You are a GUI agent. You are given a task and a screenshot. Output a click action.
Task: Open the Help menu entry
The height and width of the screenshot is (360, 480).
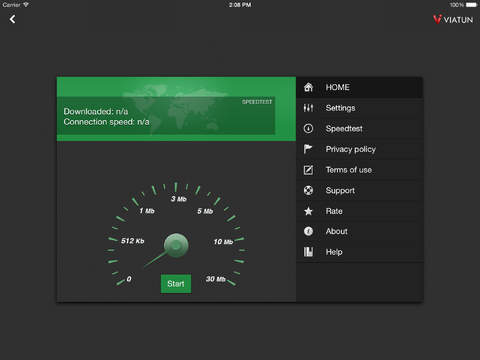pyautogui.click(x=360, y=252)
